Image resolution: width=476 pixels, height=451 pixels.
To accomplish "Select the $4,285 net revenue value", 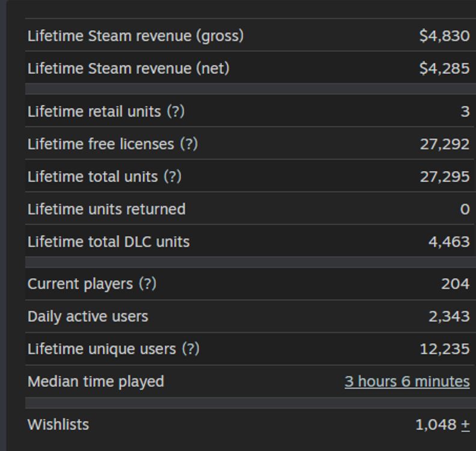I will tap(444, 68).
